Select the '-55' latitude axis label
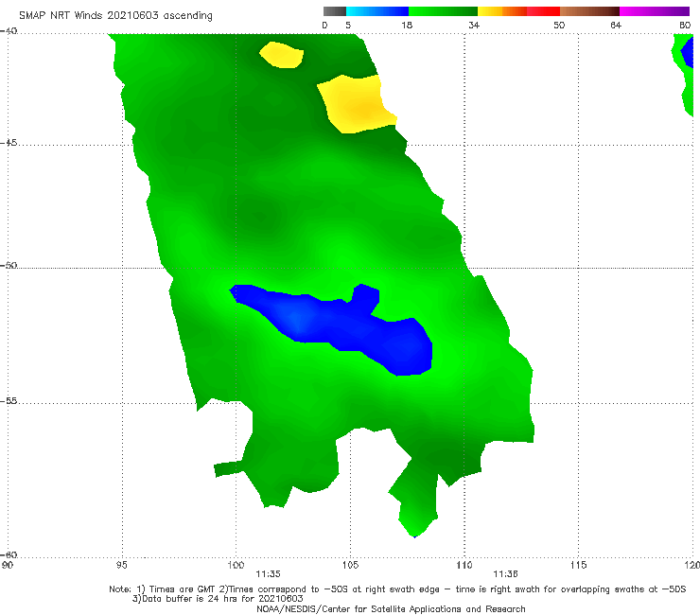 pyautogui.click(x=9, y=401)
